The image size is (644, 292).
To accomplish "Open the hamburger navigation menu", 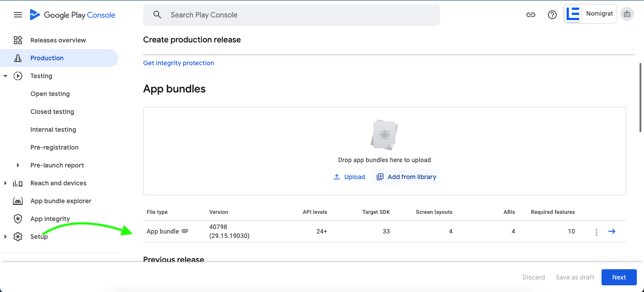I will click(18, 15).
